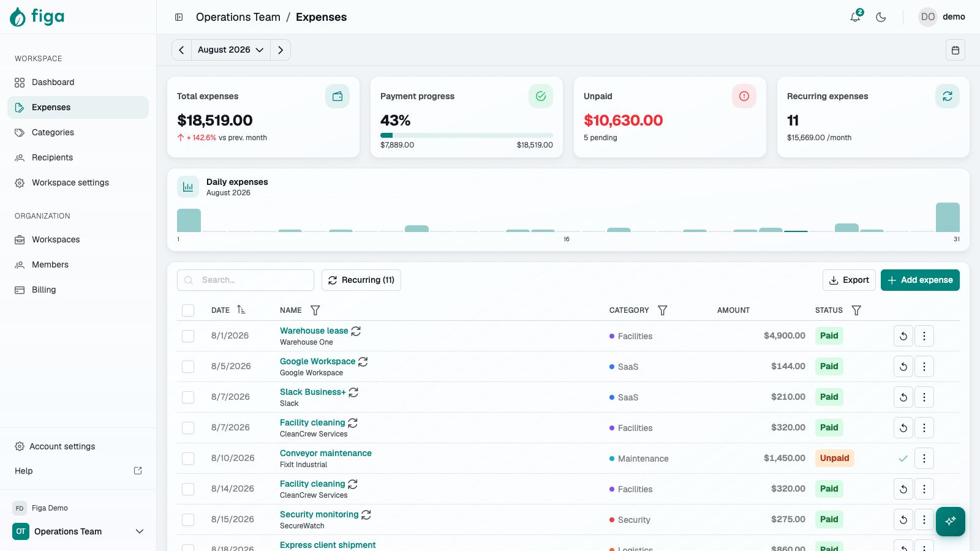This screenshot has height=551, width=980.
Task: Open the Warehouse lease expense link
Action: (x=314, y=331)
